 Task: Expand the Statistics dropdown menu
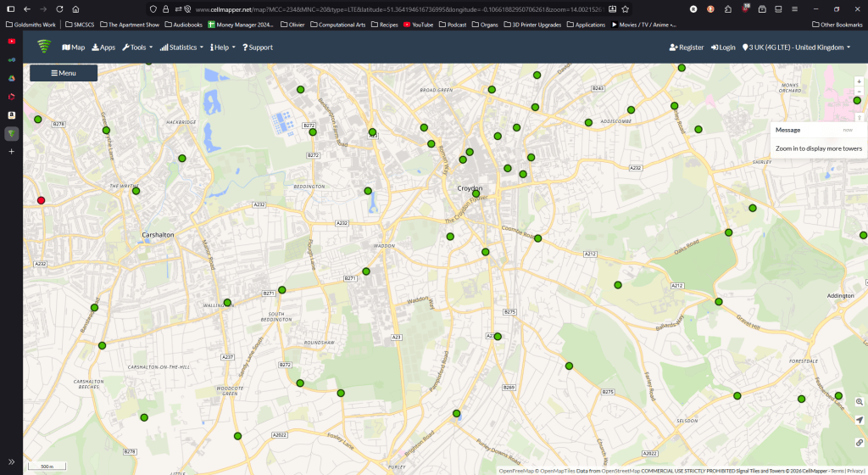point(181,47)
